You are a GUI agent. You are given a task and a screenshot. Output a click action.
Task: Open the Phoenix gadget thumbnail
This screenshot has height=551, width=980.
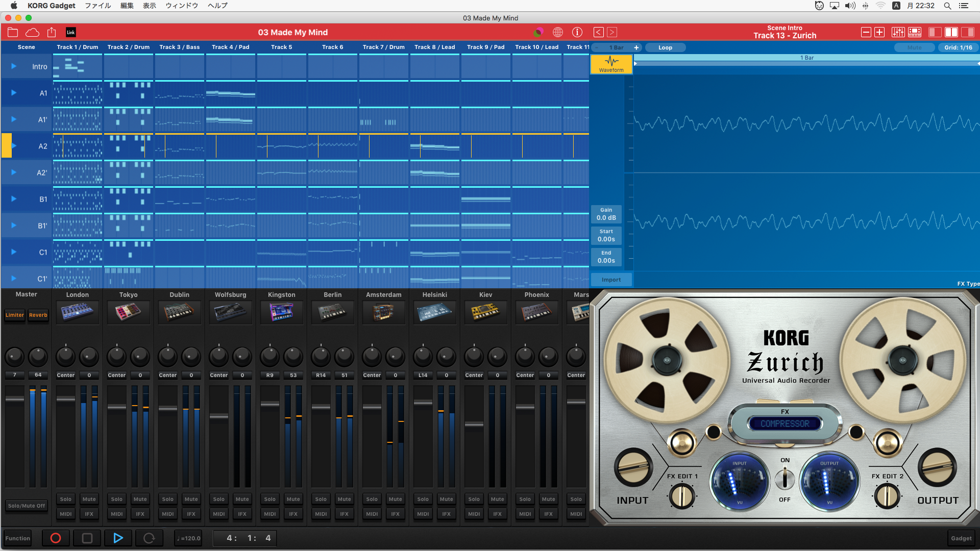coord(537,312)
